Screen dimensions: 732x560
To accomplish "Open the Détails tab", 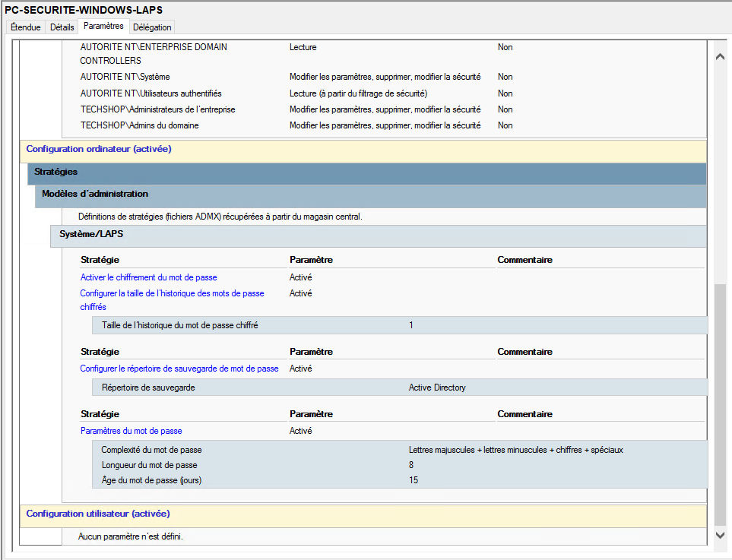I will pos(62,27).
